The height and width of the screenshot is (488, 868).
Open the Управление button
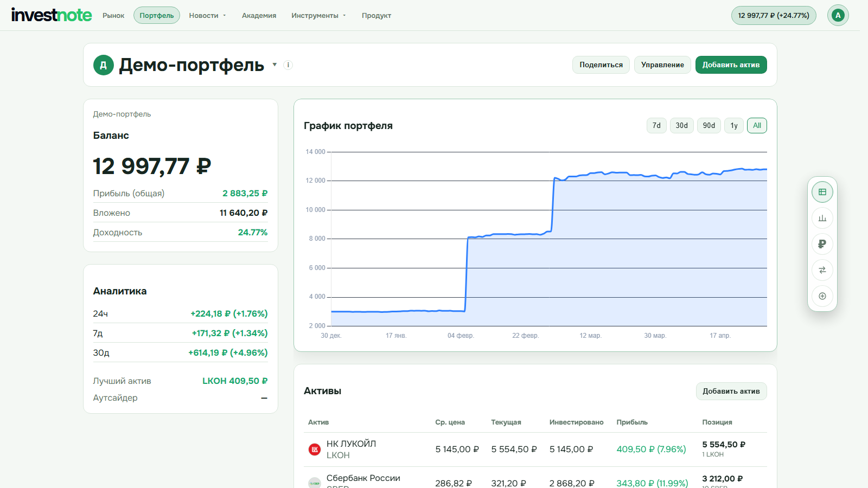662,65
